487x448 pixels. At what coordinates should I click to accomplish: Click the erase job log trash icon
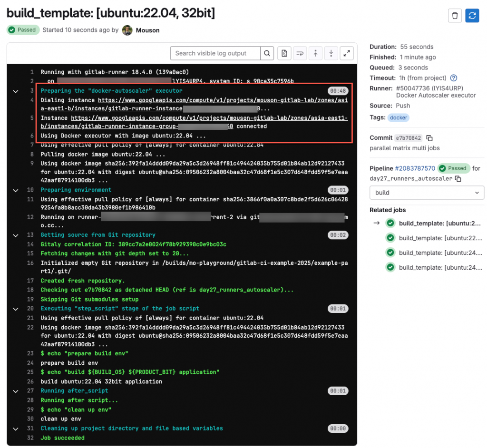[x=455, y=16]
